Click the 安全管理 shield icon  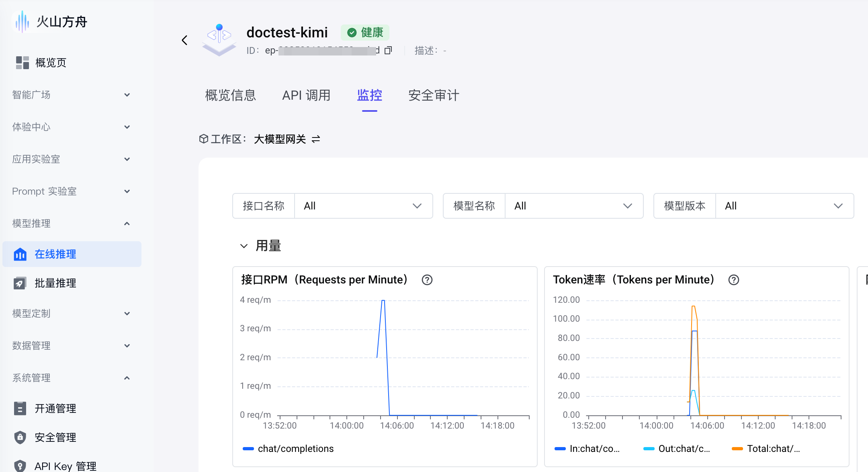tap(20, 437)
